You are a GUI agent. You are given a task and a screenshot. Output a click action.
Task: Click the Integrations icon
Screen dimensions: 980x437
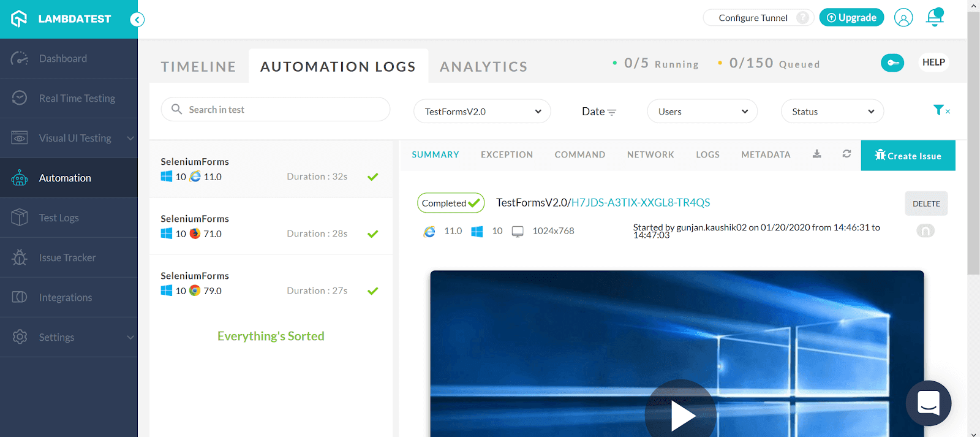20,297
